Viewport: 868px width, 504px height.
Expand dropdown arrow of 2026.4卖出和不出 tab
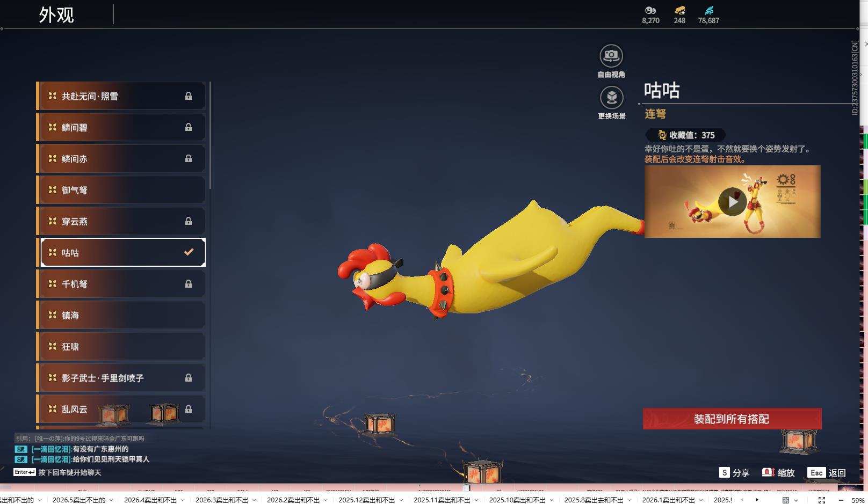pyautogui.click(x=183, y=500)
